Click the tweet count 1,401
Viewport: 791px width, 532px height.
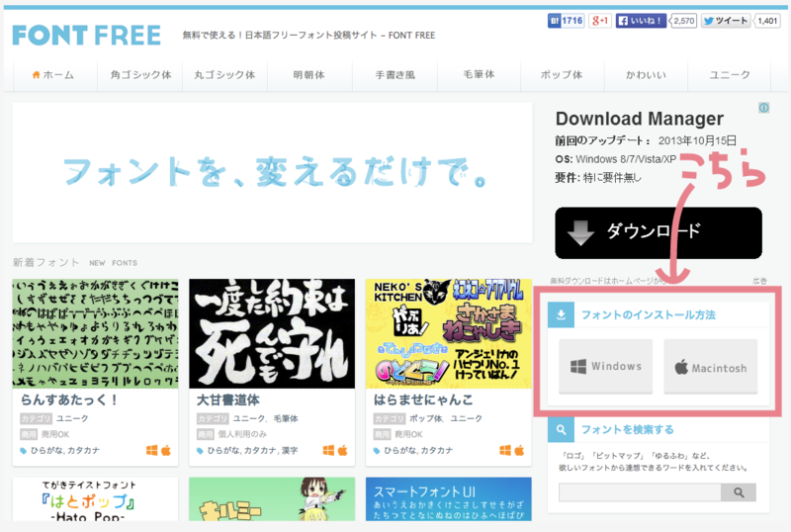[x=767, y=21]
